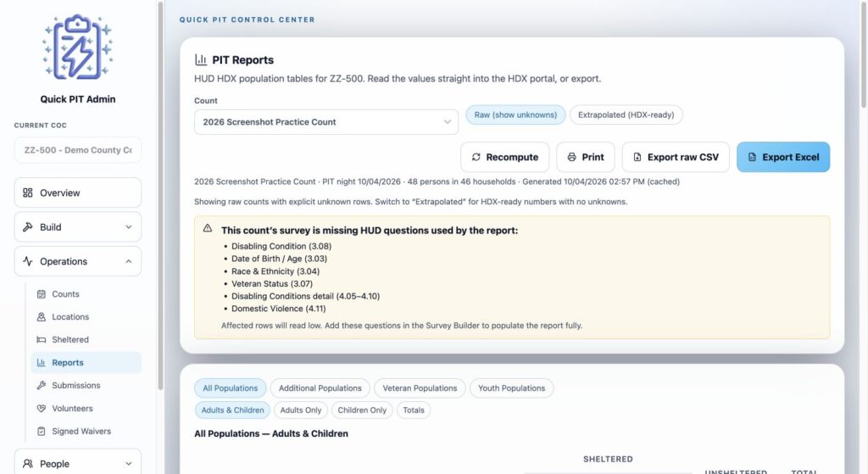Click the Counts calendar icon
The height and width of the screenshot is (474, 868).
(x=41, y=294)
